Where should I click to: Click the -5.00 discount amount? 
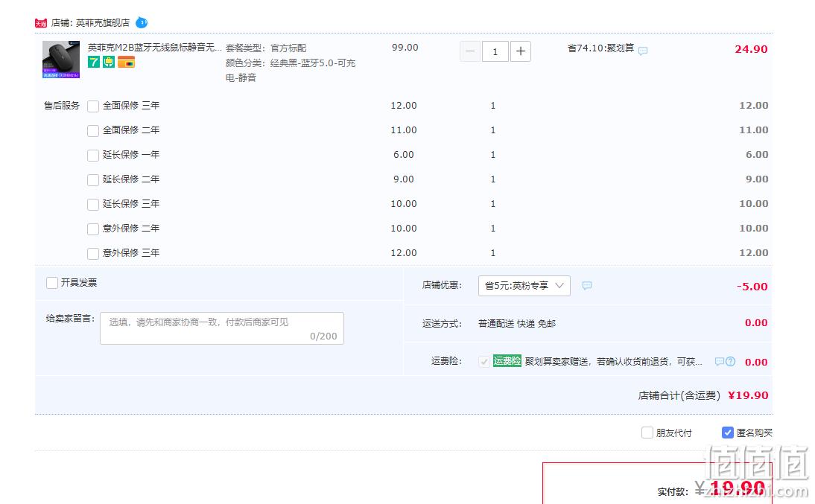pyautogui.click(x=752, y=287)
